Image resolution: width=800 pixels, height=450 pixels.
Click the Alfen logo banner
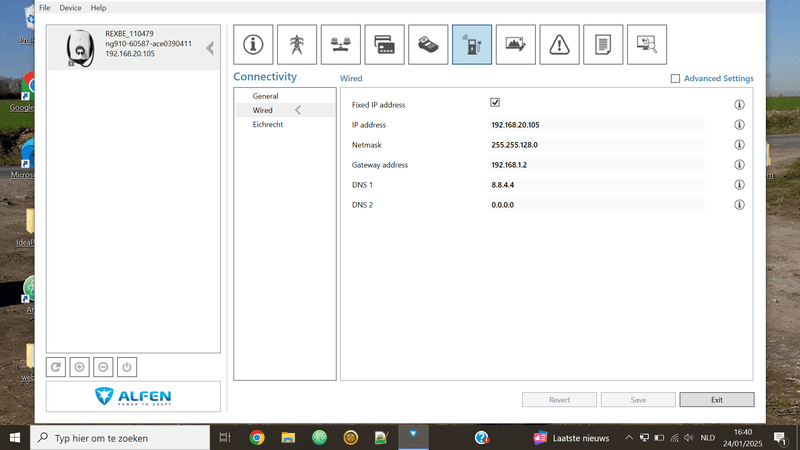[x=133, y=396]
